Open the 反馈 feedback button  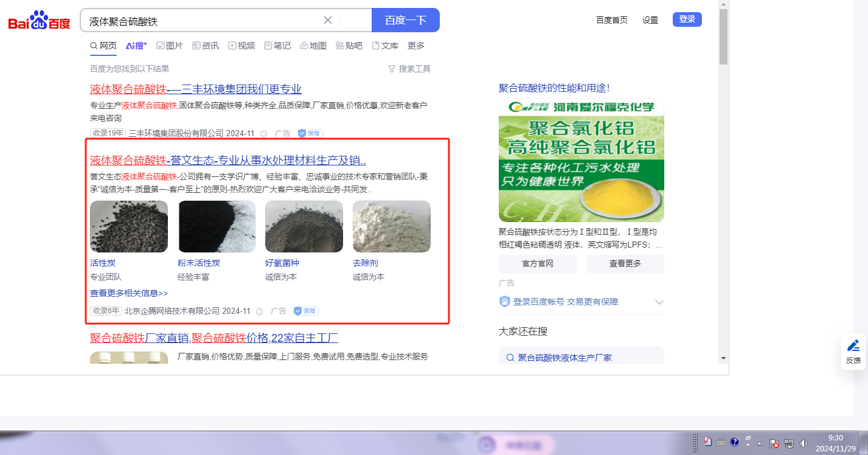pyautogui.click(x=853, y=352)
